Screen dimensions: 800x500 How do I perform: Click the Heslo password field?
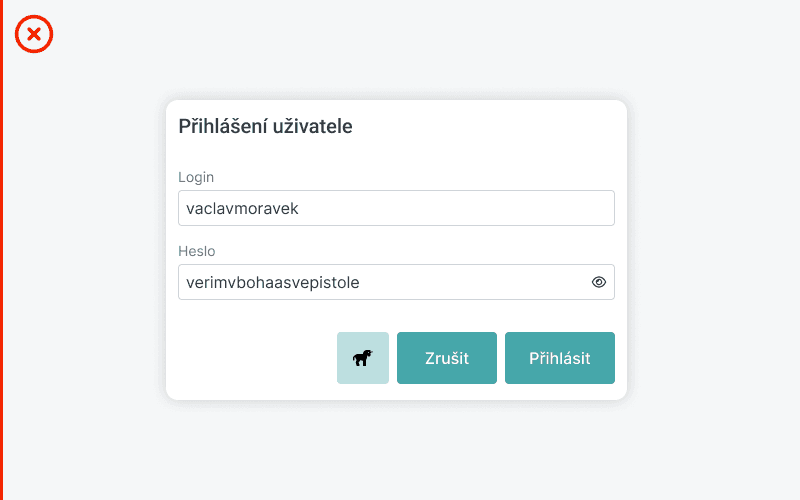[380, 282]
